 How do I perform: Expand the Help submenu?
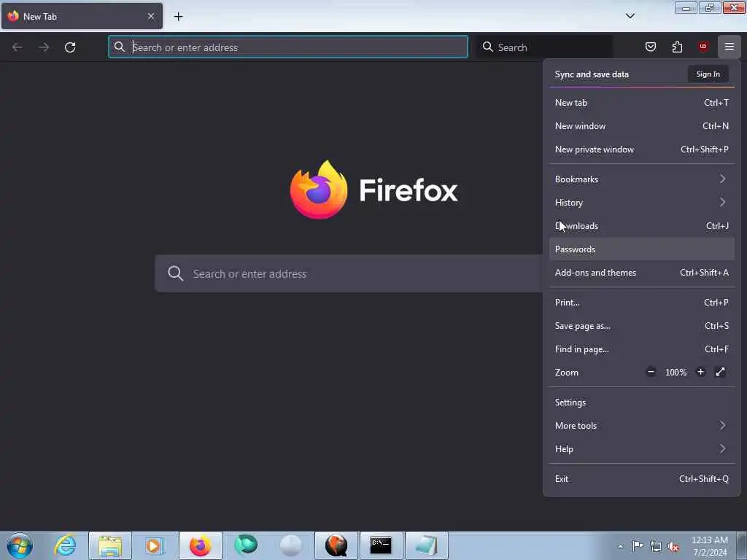point(642,449)
